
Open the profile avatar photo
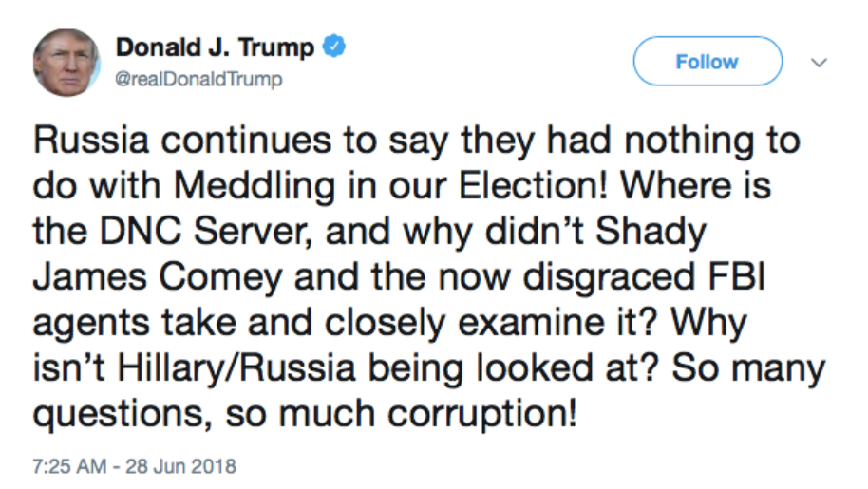[x=66, y=62]
